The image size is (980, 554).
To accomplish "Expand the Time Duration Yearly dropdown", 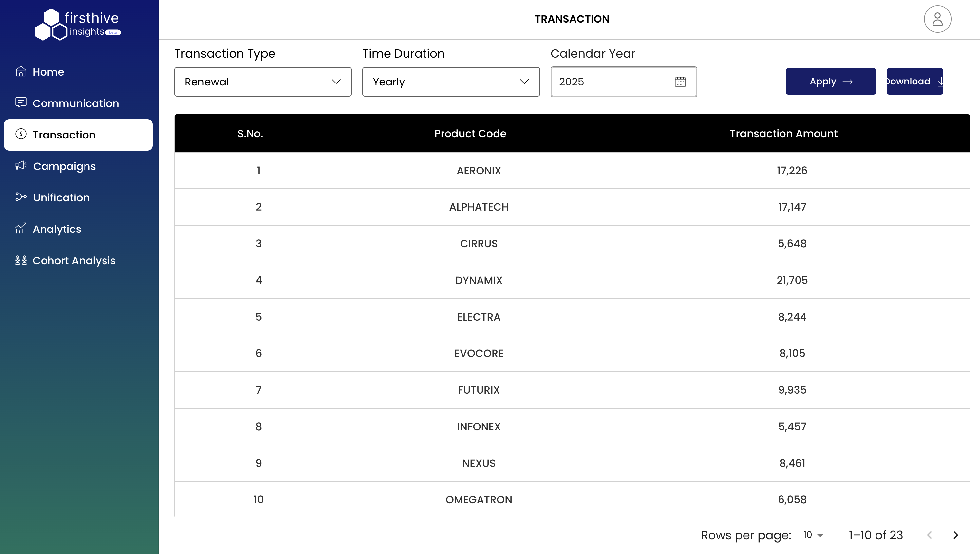I will 451,82.
